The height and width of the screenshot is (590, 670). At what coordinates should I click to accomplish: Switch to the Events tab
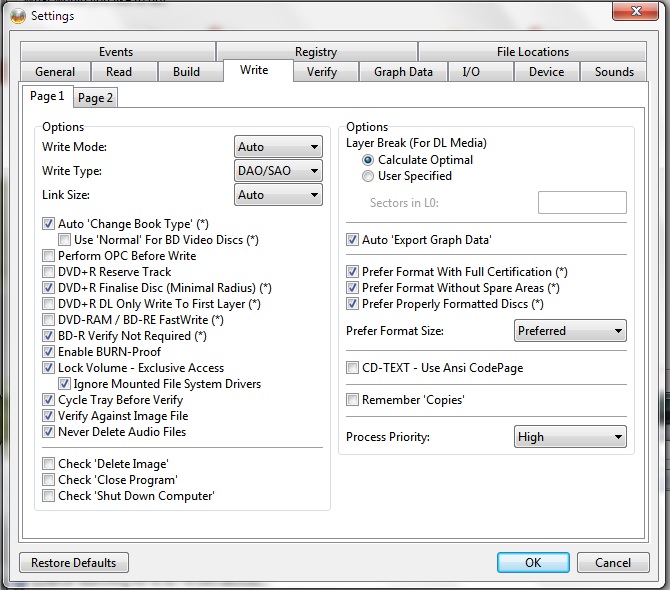[x=116, y=52]
